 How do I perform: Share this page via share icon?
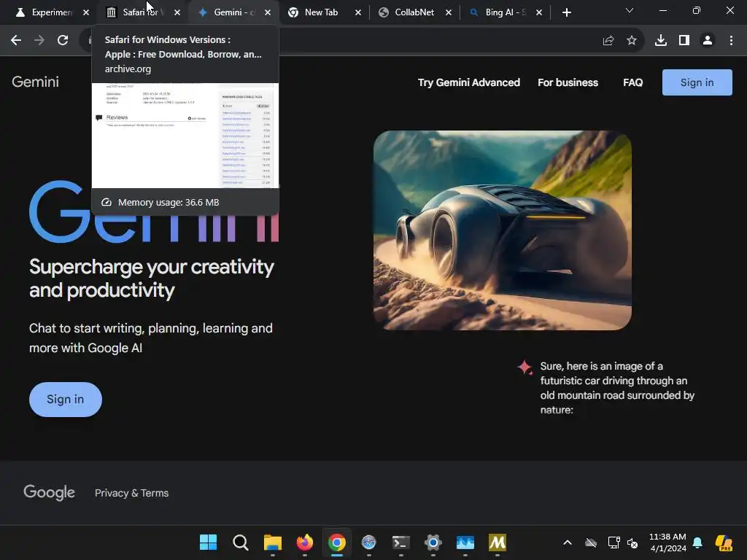608,41
